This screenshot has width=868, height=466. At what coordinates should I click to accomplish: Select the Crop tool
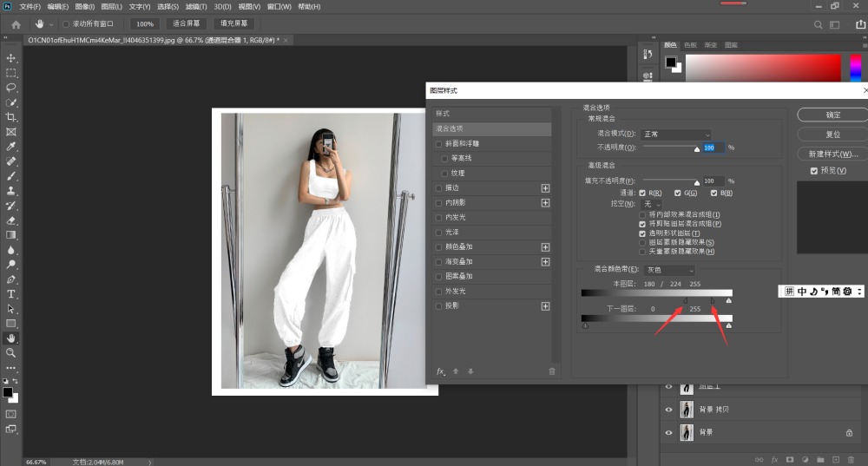[10, 117]
